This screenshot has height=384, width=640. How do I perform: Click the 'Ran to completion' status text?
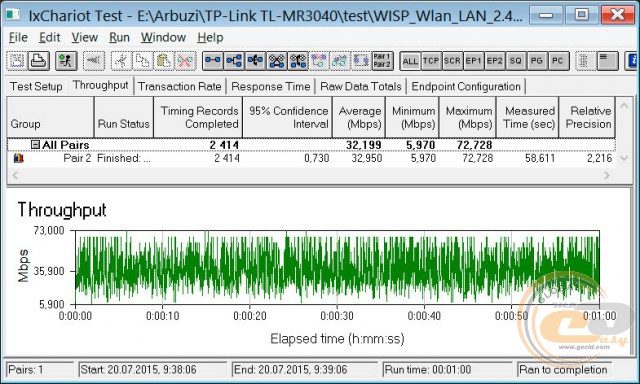pos(563,370)
